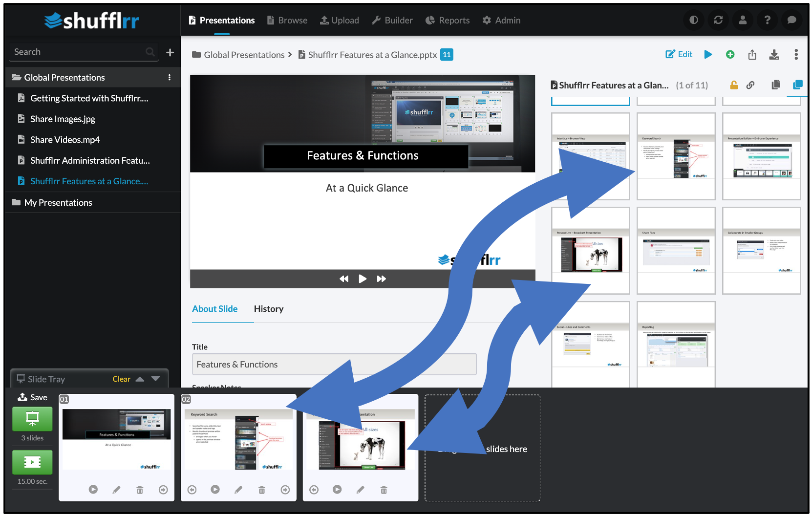Open the help question mark icon
Image resolution: width=812 pixels, height=517 pixels.
tap(767, 20)
